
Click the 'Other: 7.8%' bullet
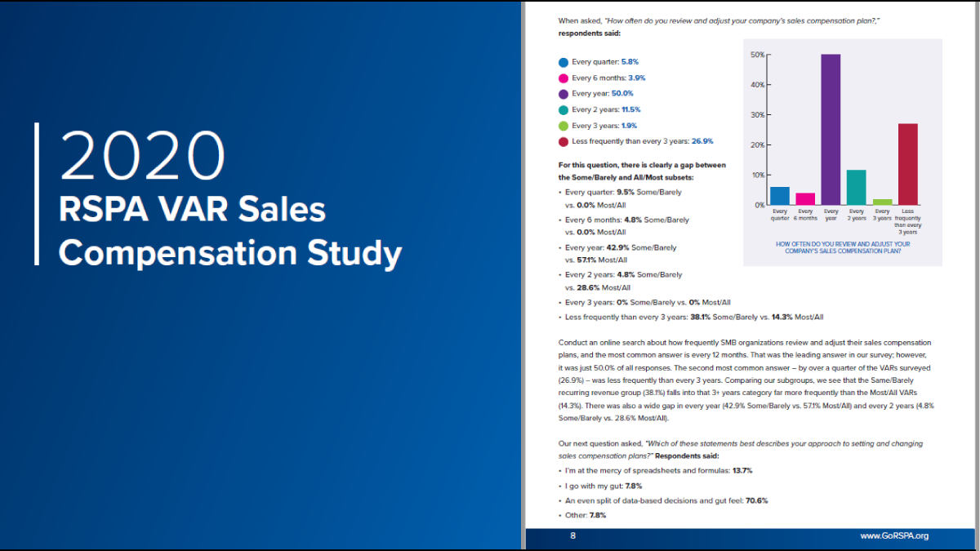point(586,516)
